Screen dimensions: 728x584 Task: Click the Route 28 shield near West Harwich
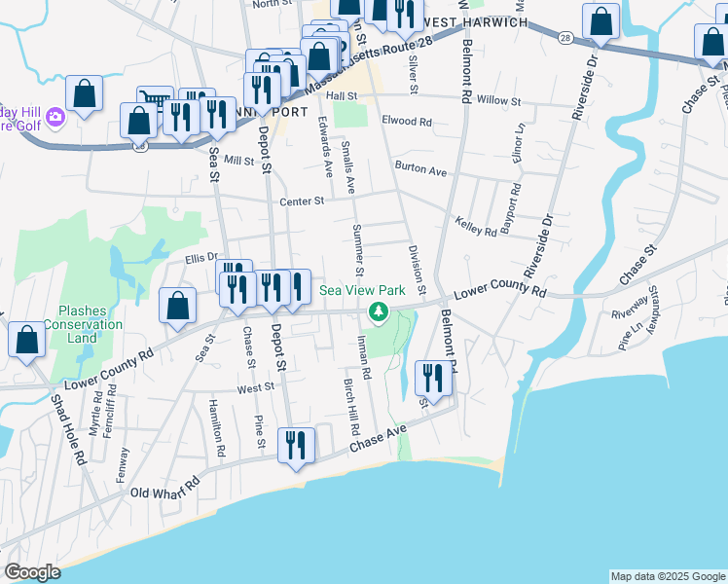coord(564,37)
